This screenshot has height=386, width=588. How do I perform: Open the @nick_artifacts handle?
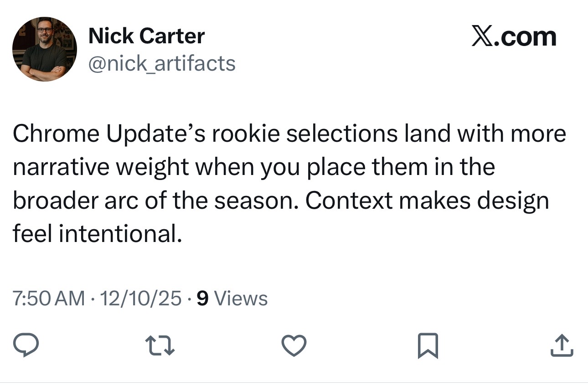pos(162,63)
